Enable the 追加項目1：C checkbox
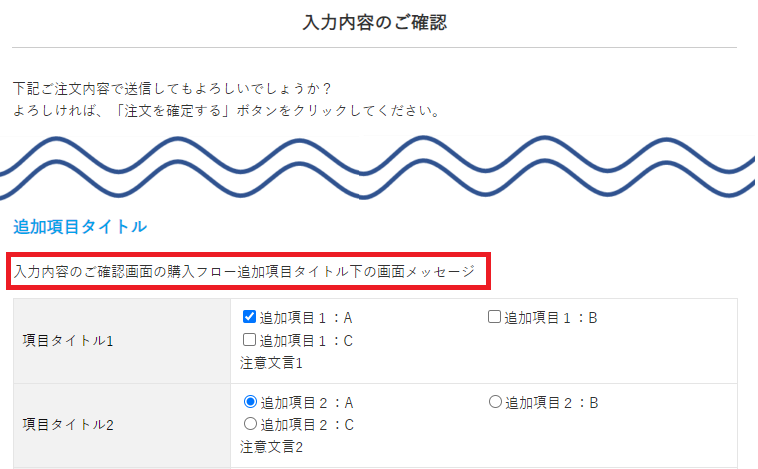This screenshot has width=758, height=469. pyautogui.click(x=250, y=340)
